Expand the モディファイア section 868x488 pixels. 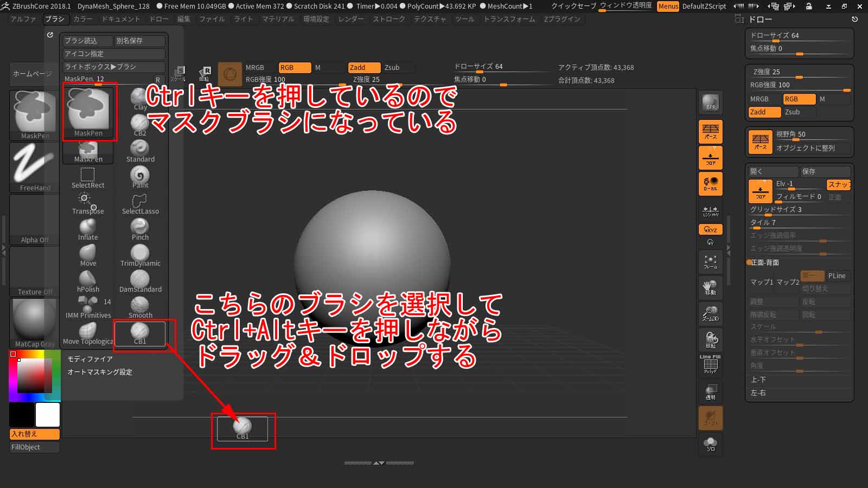(90, 359)
